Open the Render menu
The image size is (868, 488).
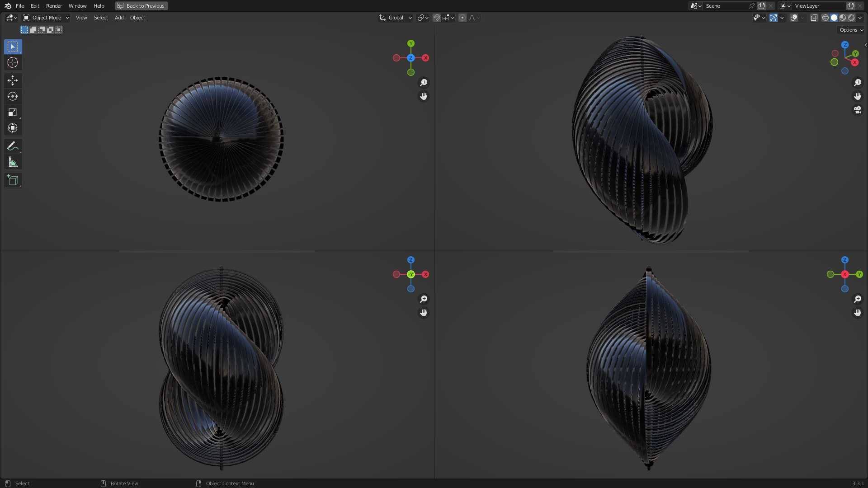(x=54, y=6)
